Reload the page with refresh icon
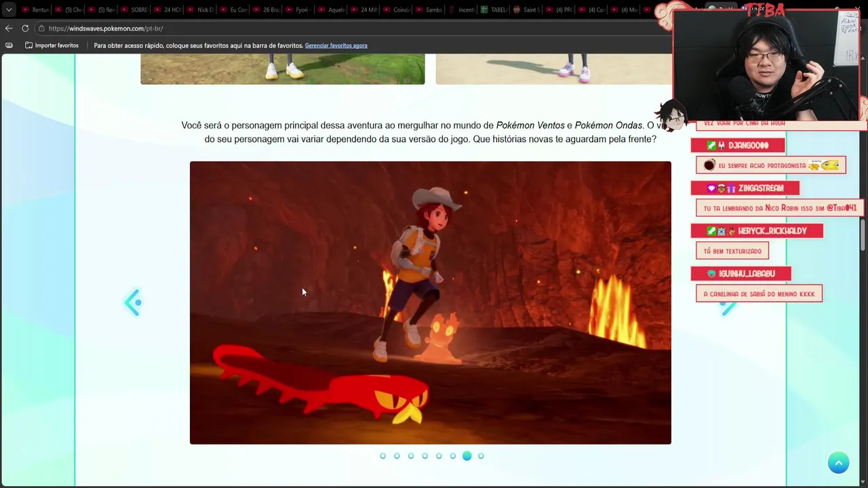This screenshot has width=868, height=488. tap(25, 28)
